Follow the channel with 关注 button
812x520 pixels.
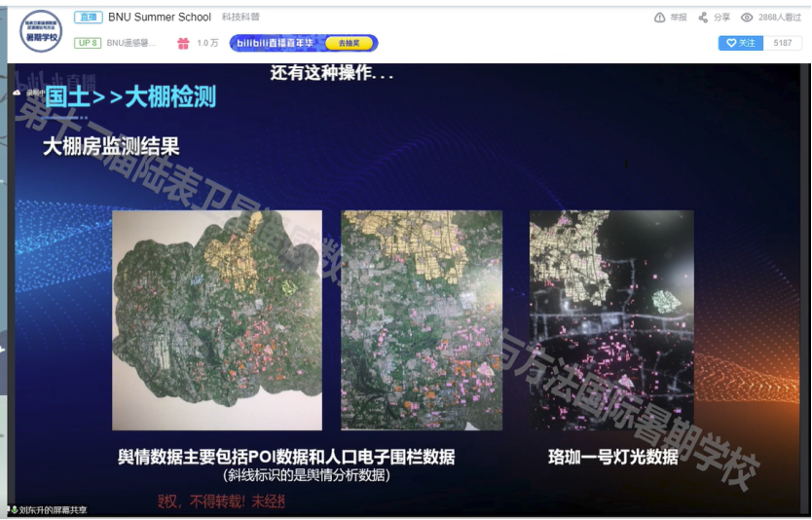741,43
